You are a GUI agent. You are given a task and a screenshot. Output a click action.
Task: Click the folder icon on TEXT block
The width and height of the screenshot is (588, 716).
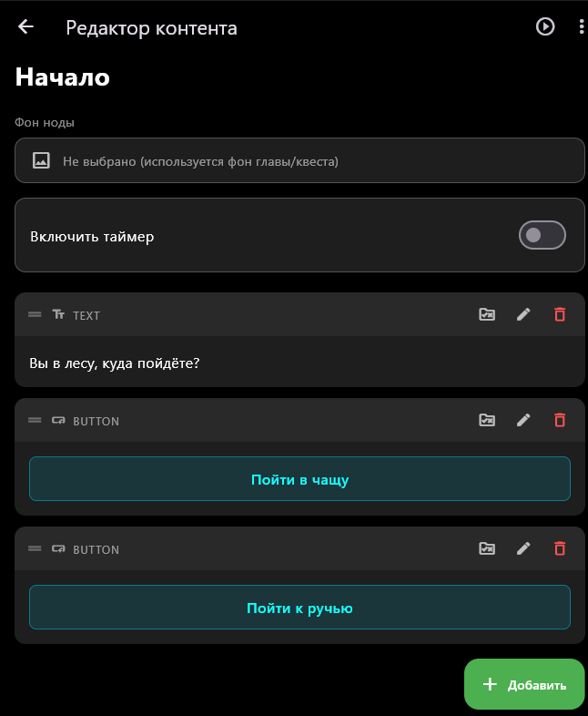pos(487,314)
